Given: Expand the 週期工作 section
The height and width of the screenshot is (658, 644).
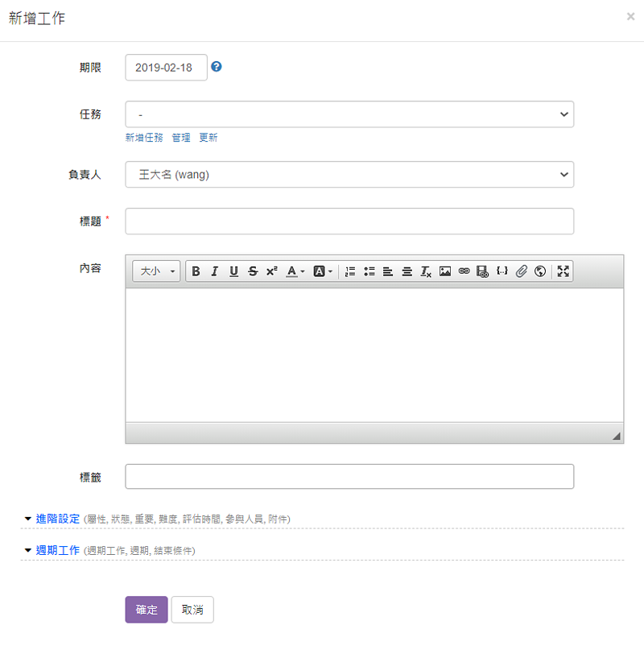Looking at the screenshot, I should tap(58, 550).
